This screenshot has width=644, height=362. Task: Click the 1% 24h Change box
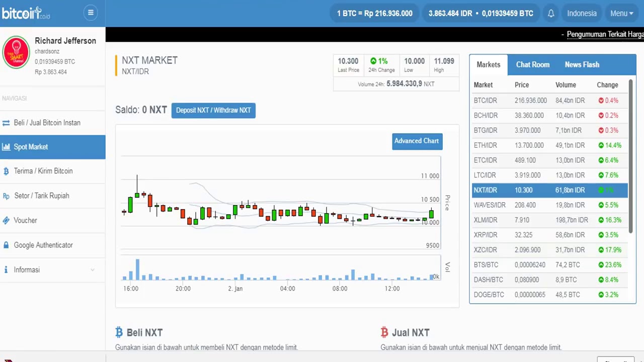(381, 65)
